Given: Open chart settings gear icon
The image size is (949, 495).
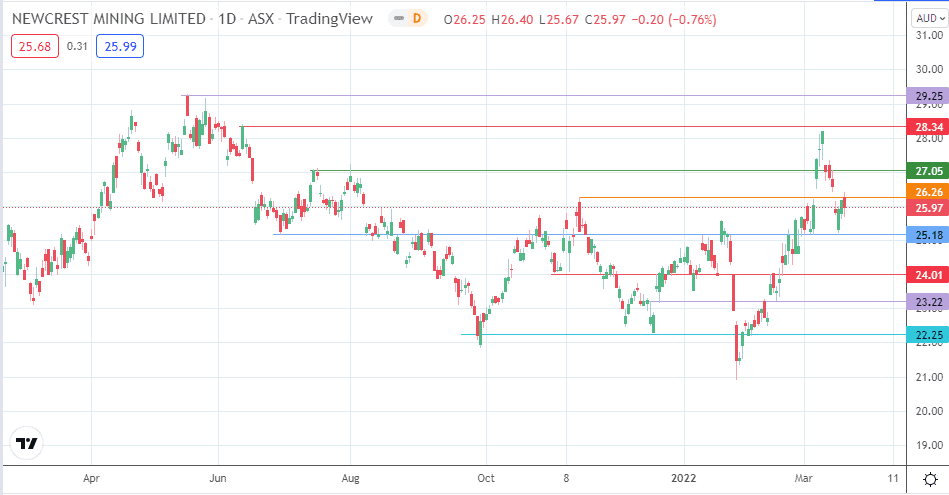Looking at the screenshot, I should [931, 479].
